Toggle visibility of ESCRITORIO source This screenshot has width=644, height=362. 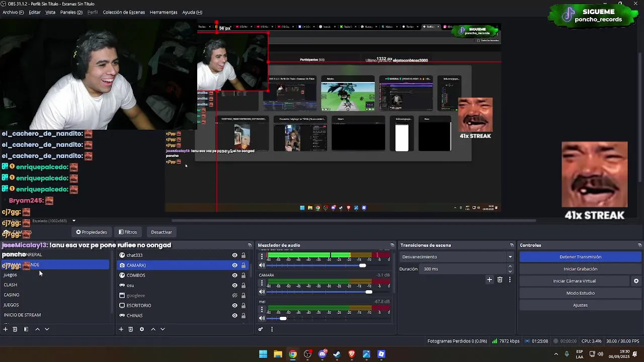[x=234, y=306]
